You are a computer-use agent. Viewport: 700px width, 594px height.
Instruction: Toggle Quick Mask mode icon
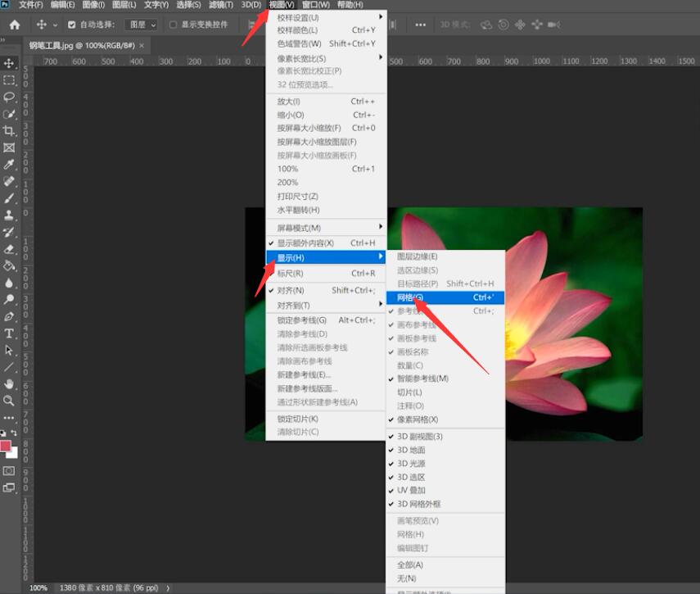9,471
